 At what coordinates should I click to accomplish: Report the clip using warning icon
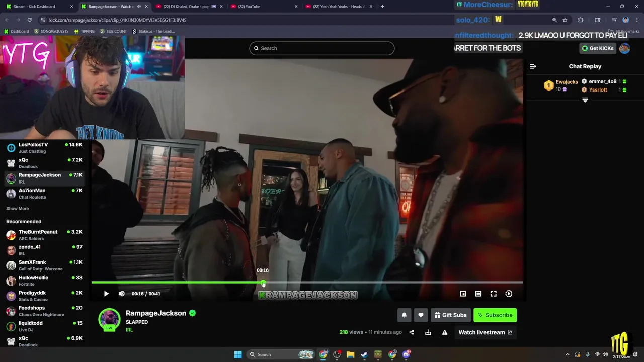pos(445,332)
